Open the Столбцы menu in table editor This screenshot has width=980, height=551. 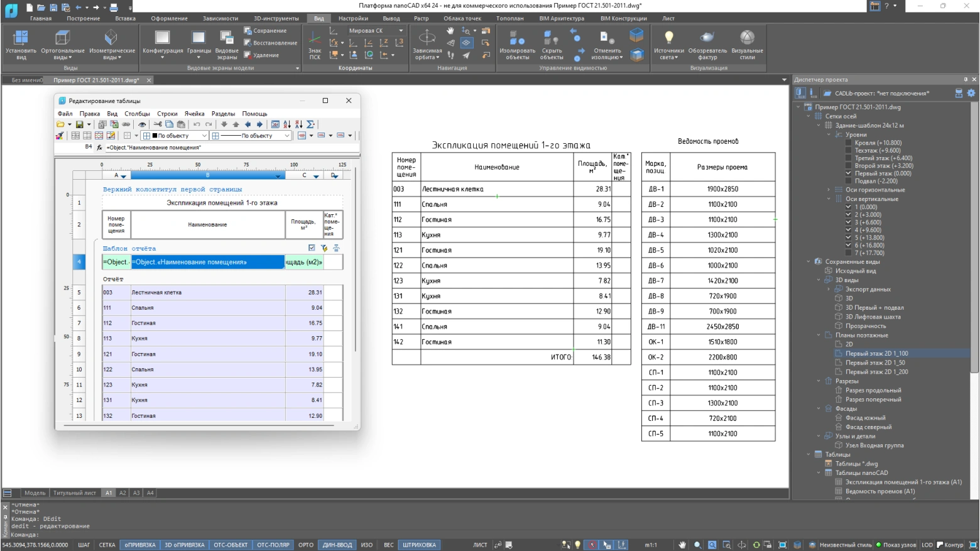137,114
